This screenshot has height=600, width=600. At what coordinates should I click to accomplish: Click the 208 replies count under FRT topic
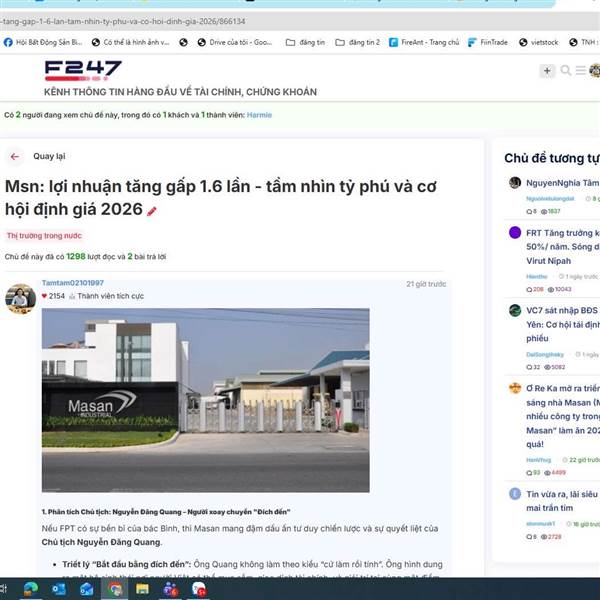pyautogui.click(x=535, y=289)
